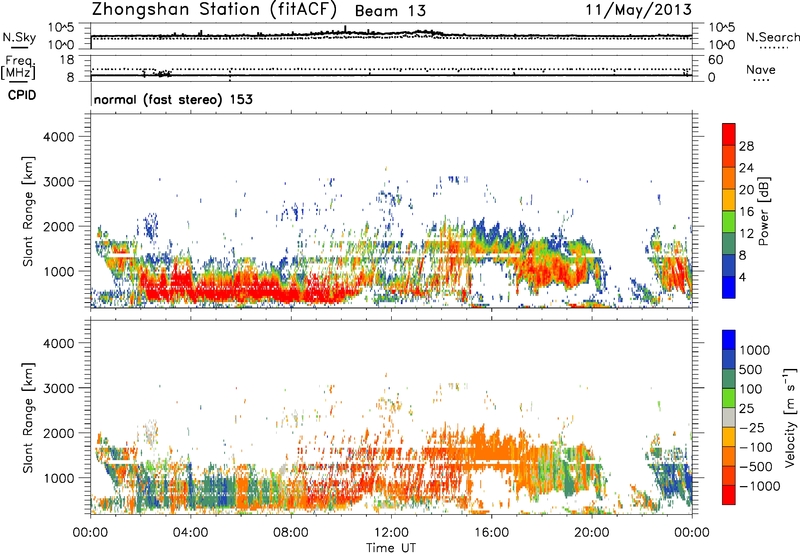This screenshot has width=800, height=554.
Task: Click the 'N.Search' legend label
Action: [772, 37]
